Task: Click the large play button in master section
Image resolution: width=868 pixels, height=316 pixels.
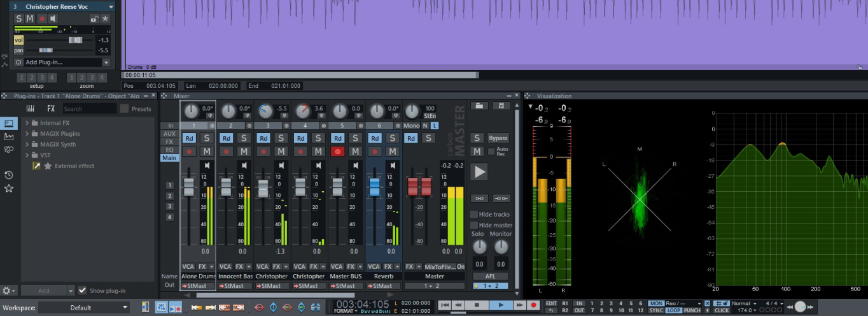Action: tap(480, 171)
